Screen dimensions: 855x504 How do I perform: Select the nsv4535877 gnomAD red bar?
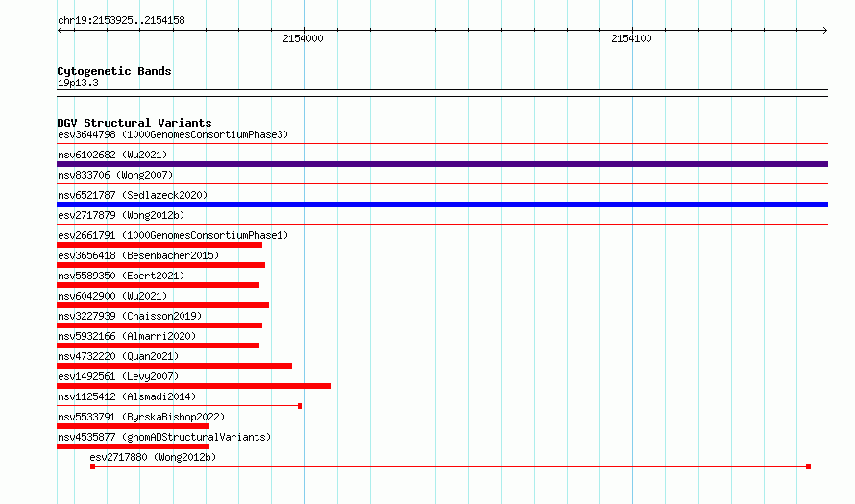[133, 446]
